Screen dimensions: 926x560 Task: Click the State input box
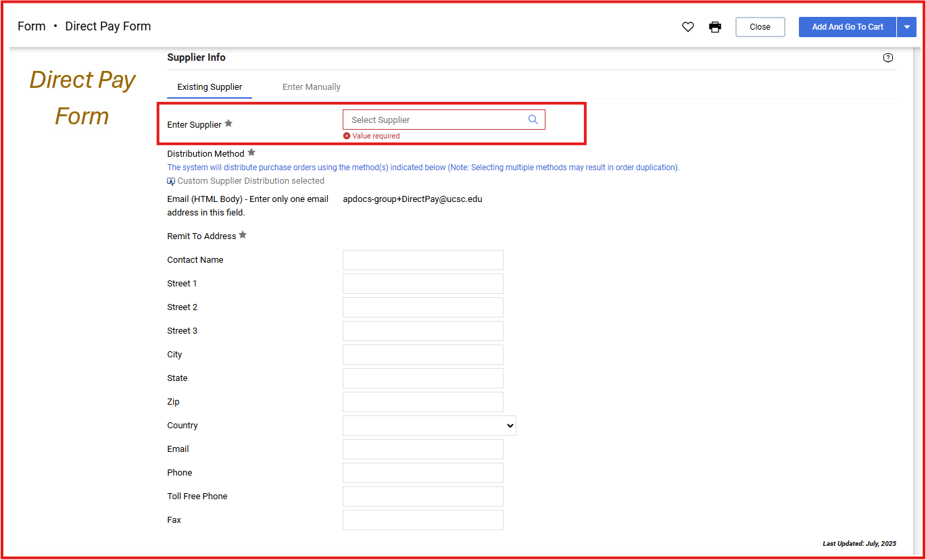click(422, 378)
